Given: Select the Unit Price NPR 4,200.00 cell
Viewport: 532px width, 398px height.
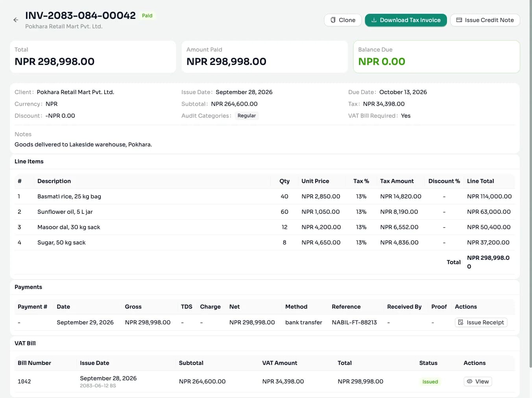Looking at the screenshot, I should [321, 227].
